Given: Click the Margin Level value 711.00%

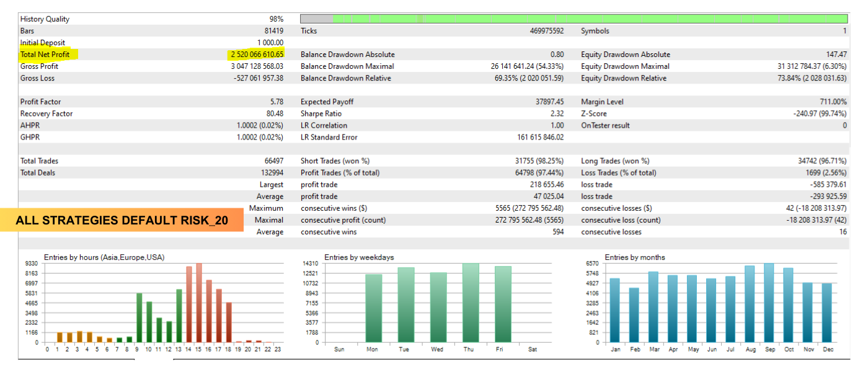Looking at the screenshot, I should coord(833,102).
